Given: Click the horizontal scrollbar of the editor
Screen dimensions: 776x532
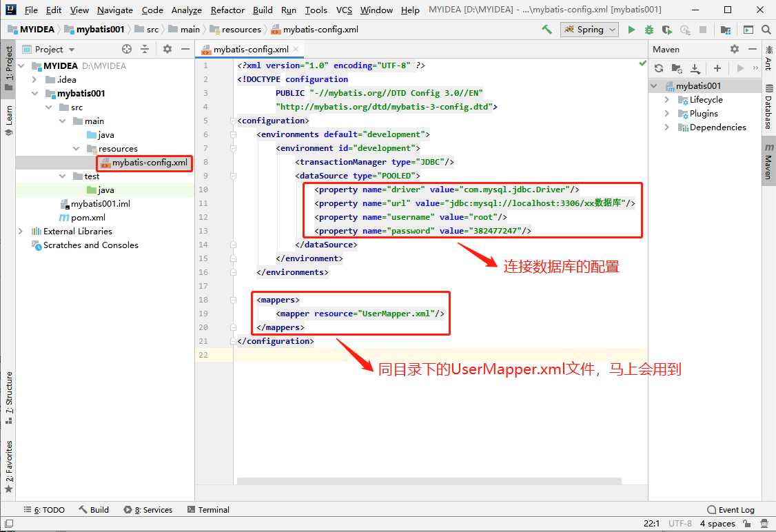Looking at the screenshot, I should (x=429, y=480).
